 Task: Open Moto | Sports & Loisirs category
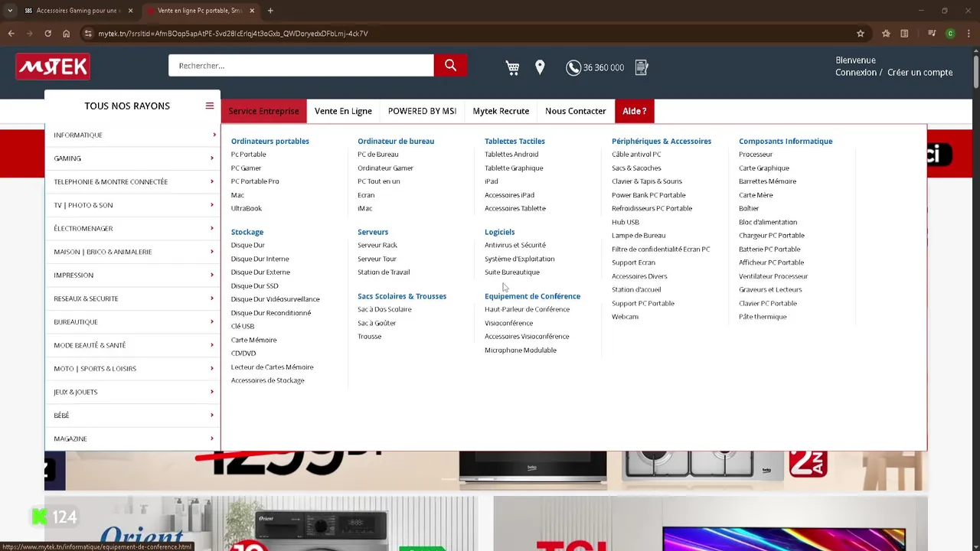132,368
